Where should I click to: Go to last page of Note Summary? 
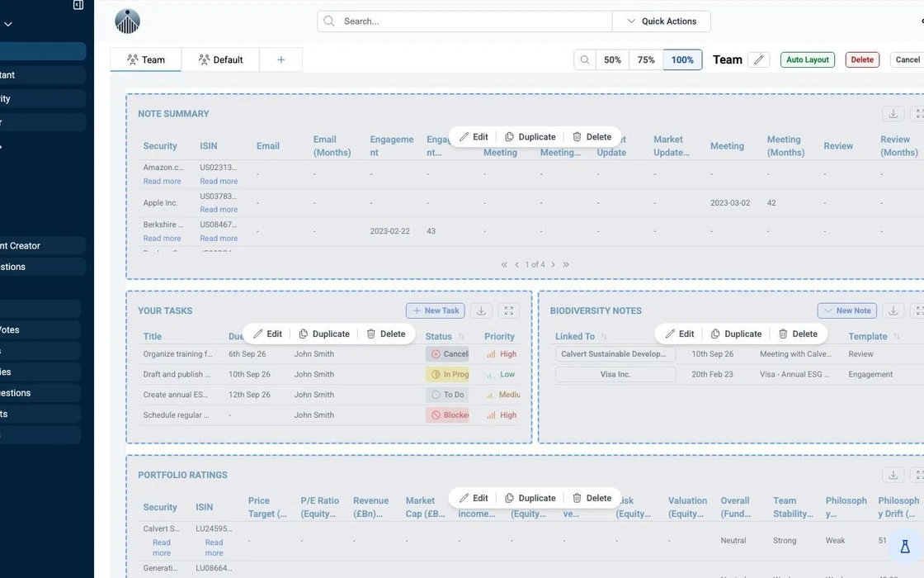[566, 265]
